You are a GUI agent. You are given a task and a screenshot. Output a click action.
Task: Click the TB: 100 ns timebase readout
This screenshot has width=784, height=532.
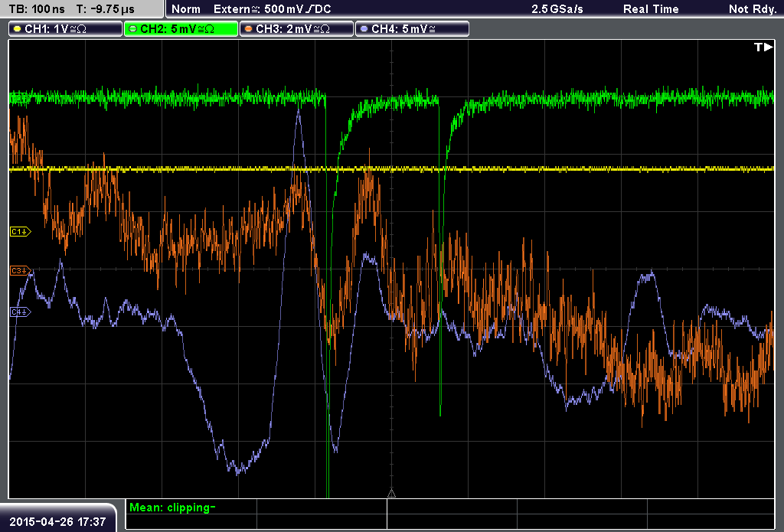coord(37,9)
